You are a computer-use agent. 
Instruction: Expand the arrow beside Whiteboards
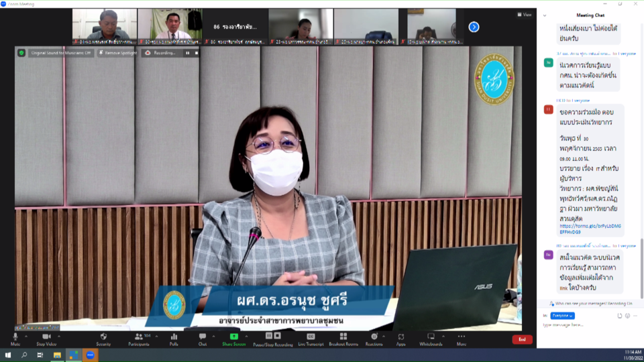(443, 336)
